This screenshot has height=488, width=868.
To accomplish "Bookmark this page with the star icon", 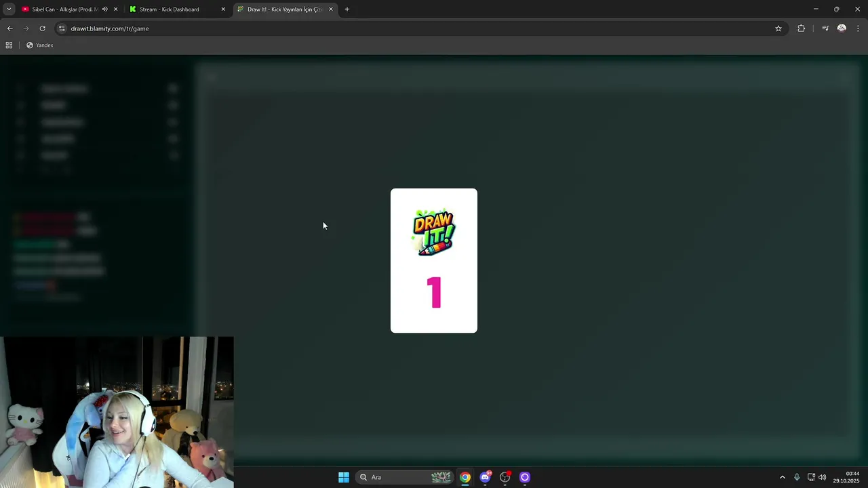I will (778, 28).
